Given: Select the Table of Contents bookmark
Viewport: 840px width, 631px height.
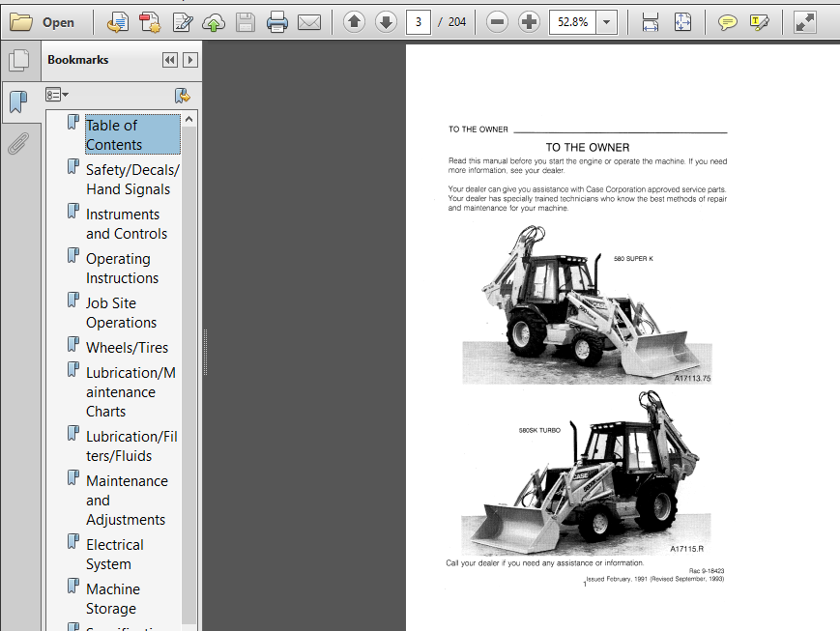Looking at the screenshot, I should pyautogui.click(x=132, y=134).
